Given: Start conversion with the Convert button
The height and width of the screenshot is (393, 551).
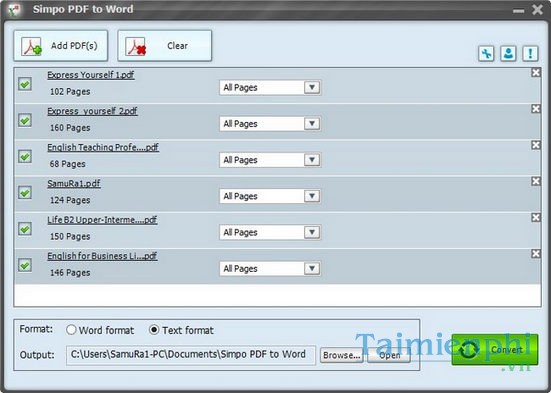Looking at the screenshot, I should tap(495, 349).
